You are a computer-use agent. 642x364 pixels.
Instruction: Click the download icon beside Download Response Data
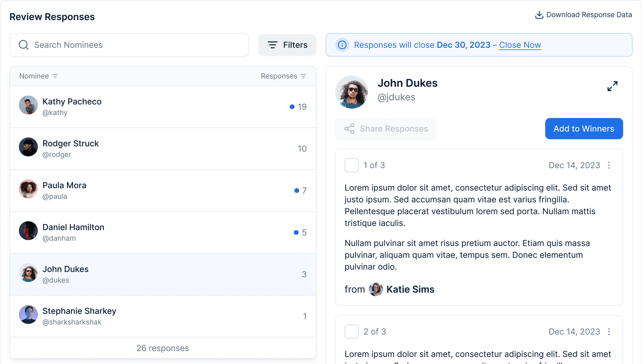click(x=539, y=15)
